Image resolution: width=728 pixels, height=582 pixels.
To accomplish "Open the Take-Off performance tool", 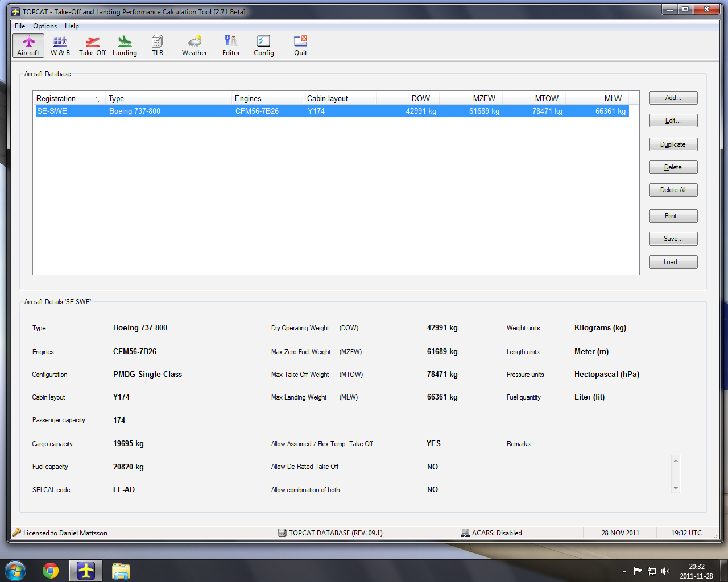I will (x=92, y=45).
